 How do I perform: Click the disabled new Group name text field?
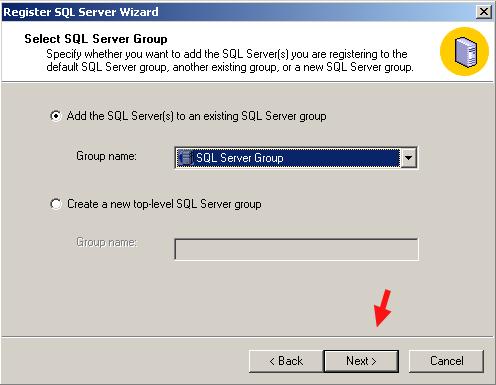pyautogui.click(x=296, y=249)
